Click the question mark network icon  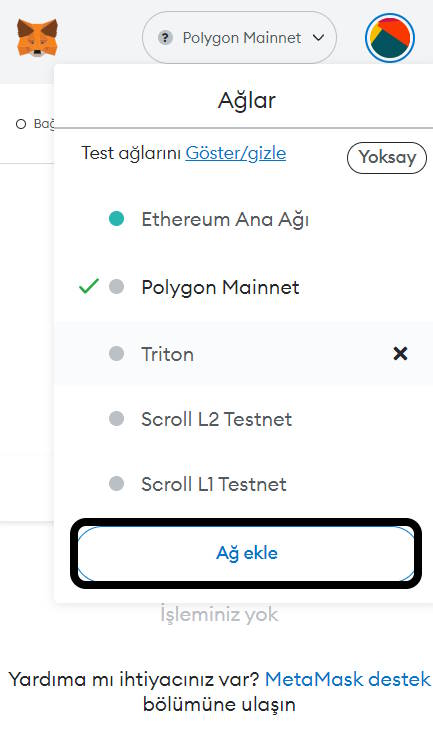click(x=165, y=38)
